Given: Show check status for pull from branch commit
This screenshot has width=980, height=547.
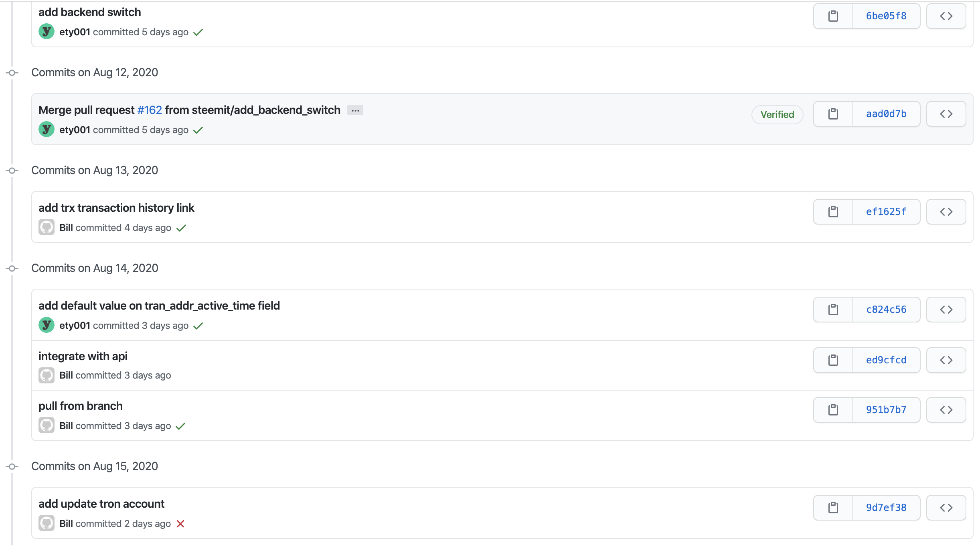Looking at the screenshot, I should [181, 426].
